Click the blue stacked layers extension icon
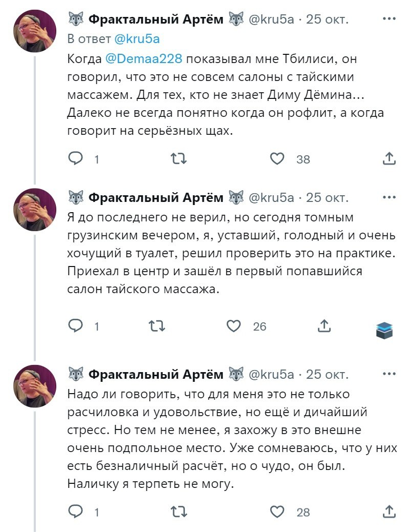Image resolution: width=408 pixels, height=532 pixels. [x=384, y=331]
